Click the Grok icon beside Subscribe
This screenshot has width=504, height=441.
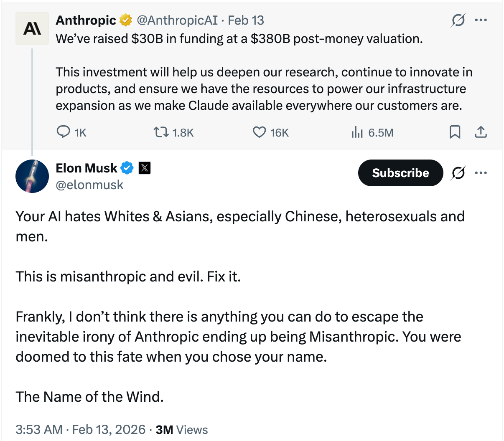click(x=458, y=173)
